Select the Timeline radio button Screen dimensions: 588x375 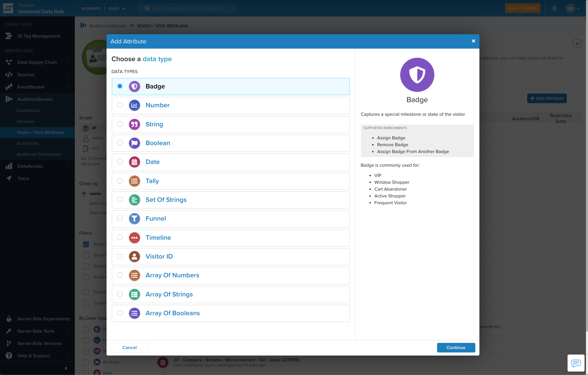pos(120,237)
